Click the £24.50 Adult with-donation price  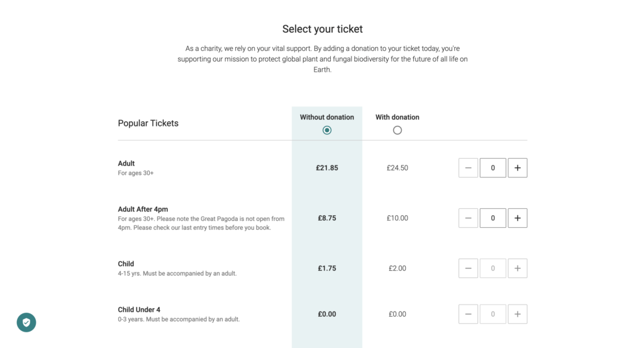pyautogui.click(x=397, y=167)
